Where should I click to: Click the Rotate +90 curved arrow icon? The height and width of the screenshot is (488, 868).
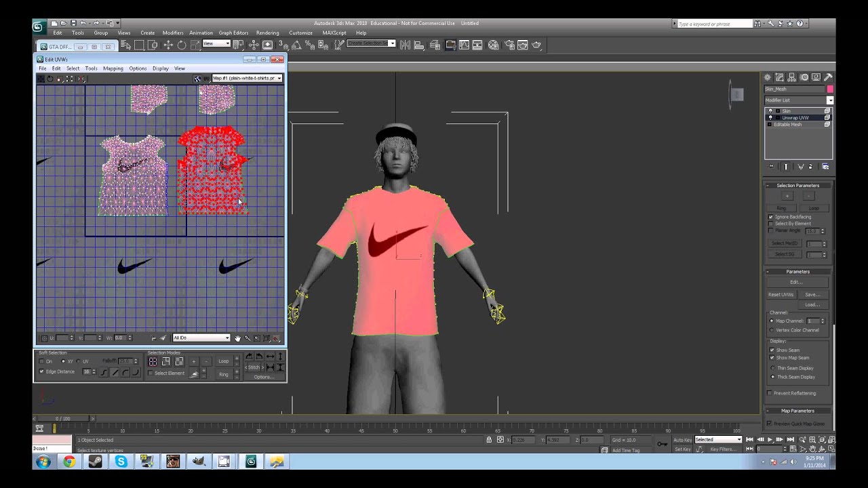tap(249, 356)
